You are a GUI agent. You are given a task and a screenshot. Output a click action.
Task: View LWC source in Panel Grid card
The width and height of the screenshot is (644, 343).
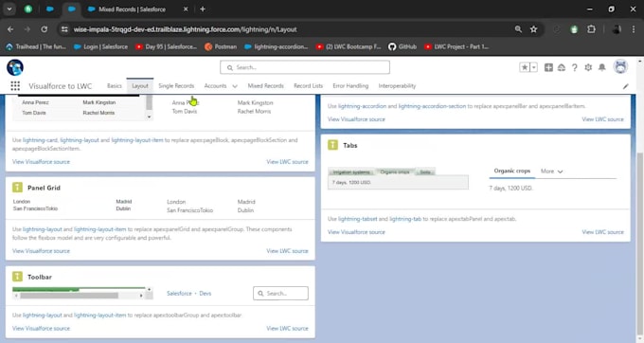[287, 251]
